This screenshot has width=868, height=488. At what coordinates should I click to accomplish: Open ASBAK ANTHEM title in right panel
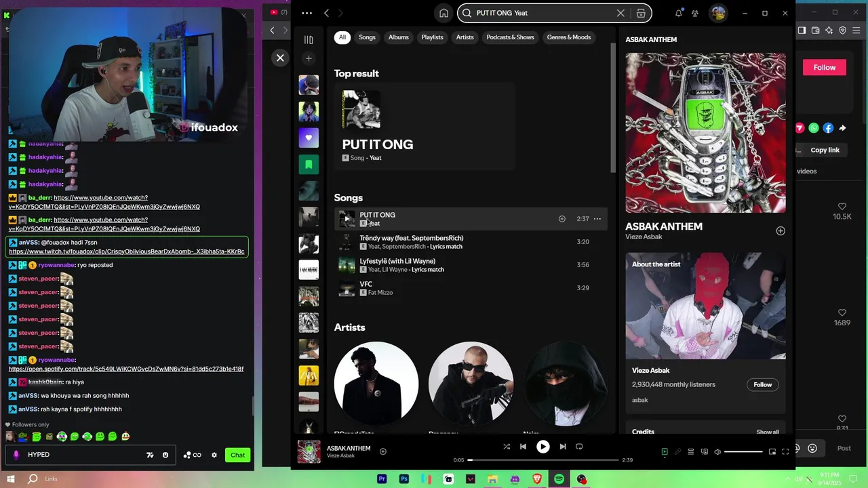coord(664,226)
